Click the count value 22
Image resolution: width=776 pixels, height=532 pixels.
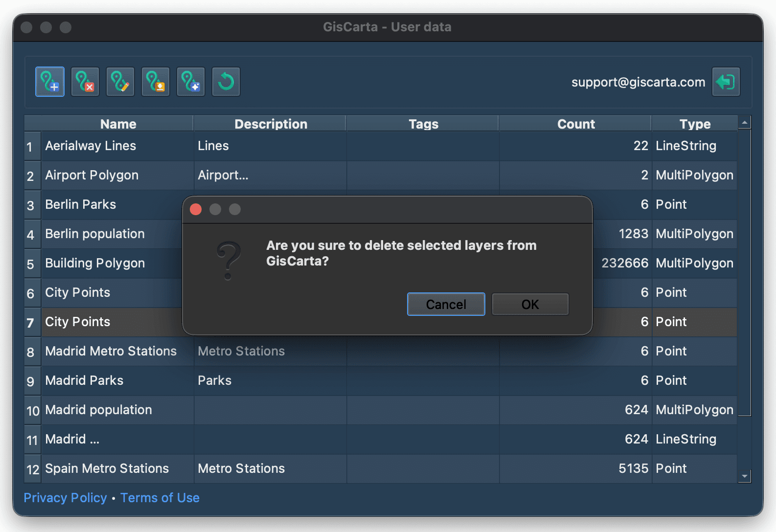(x=640, y=146)
